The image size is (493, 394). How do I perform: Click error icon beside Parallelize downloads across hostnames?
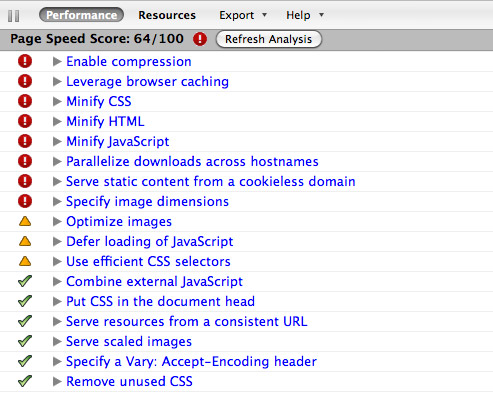click(25, 161)
